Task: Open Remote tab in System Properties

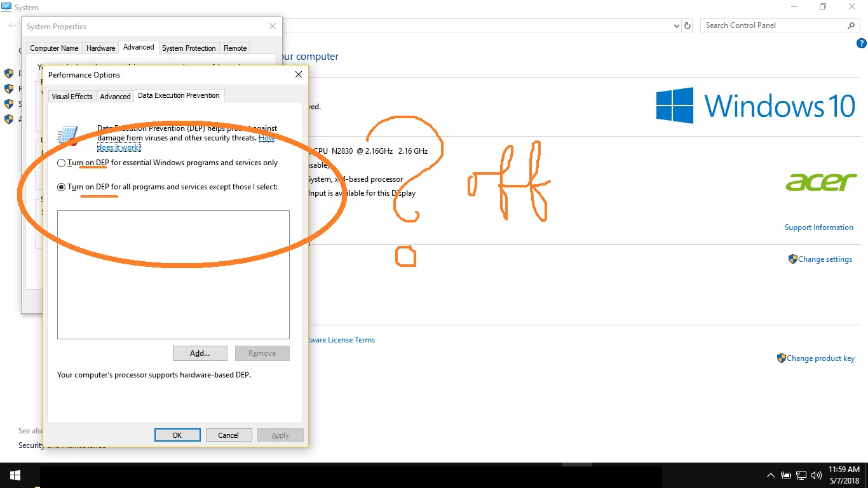Action: [x=235, y=48]
